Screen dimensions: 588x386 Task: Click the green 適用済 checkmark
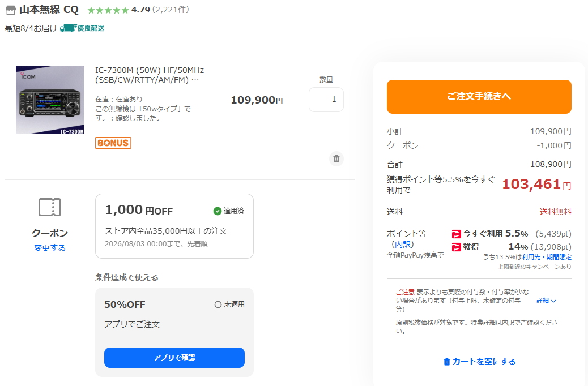tap(217, 211)
